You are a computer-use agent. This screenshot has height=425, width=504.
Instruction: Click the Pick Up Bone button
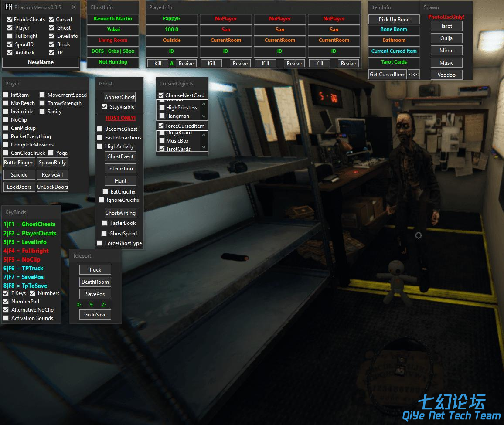point(394,19)
